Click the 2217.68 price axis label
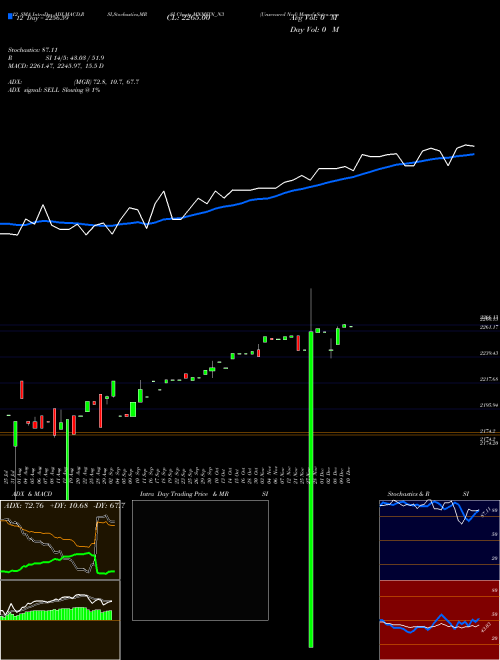Screen dimensions: 500x660 tap(489, 380)
